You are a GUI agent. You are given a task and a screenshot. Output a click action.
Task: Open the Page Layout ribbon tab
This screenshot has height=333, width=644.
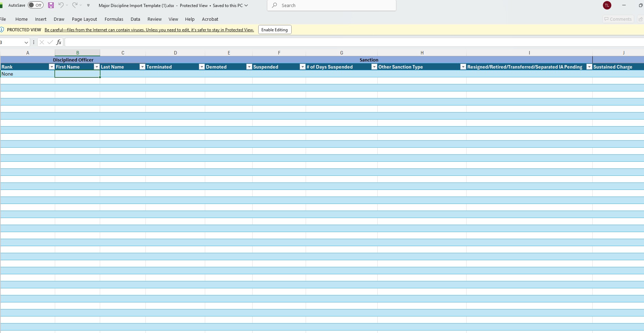point(84,19)
